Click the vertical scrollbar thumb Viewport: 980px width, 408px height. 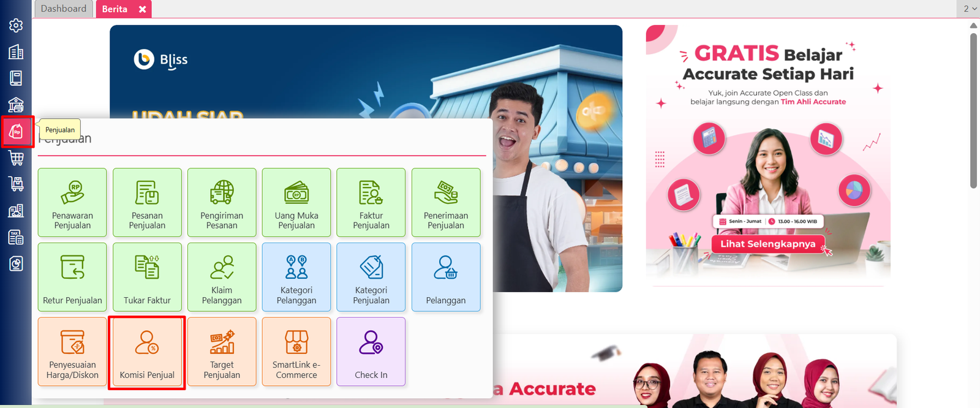tap(973, 110)
